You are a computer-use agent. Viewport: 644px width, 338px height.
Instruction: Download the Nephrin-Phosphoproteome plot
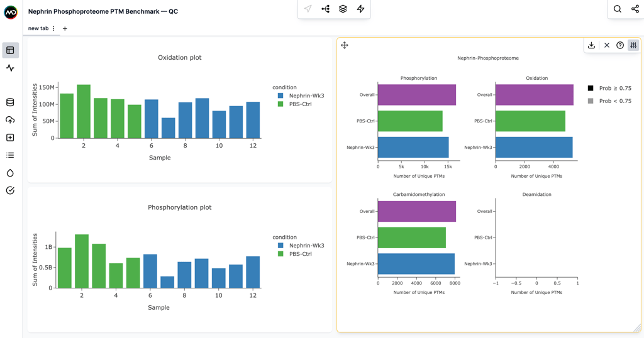tap(591, 45)
